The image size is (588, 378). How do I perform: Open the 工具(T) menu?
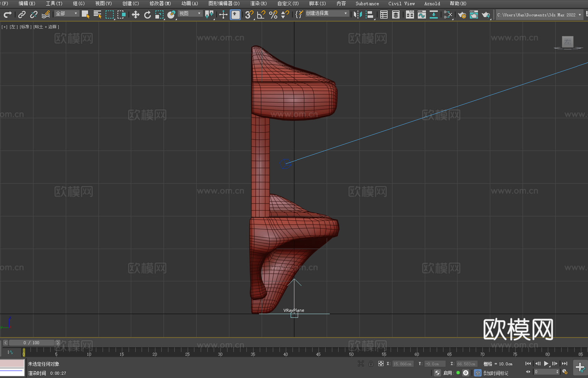point(54,3)
